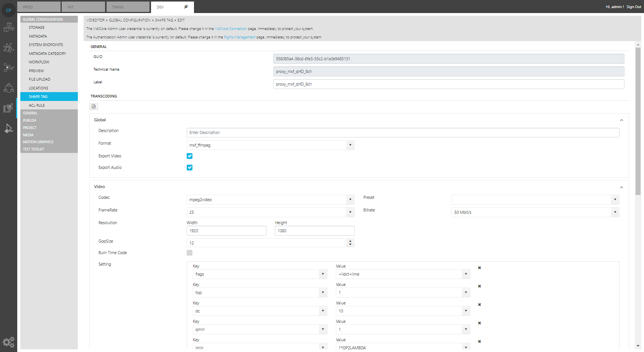This screenshot has width=644, height=352.
Task: Delete the qmin setting with its X icon
Action: pos(479,323)
